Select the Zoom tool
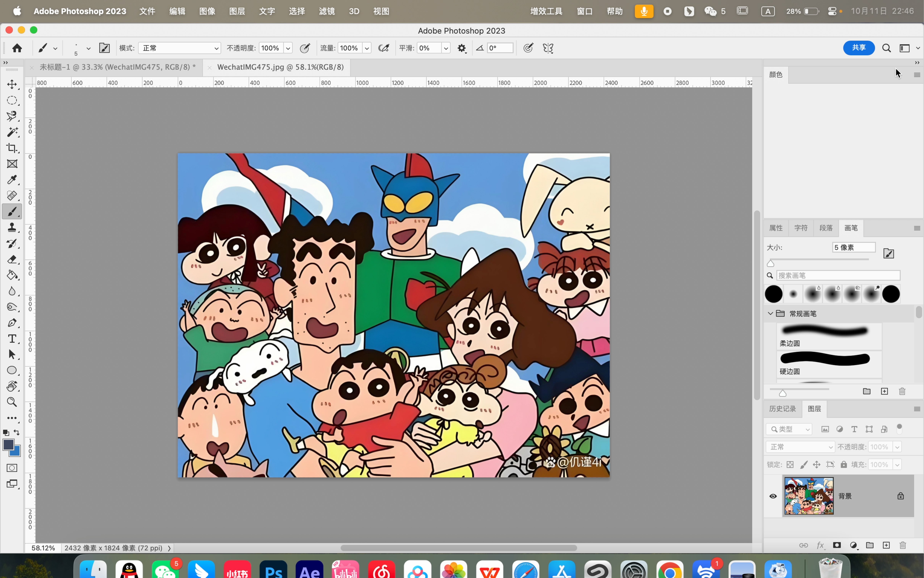The image size is (924, 578). [x=12, y=402]
